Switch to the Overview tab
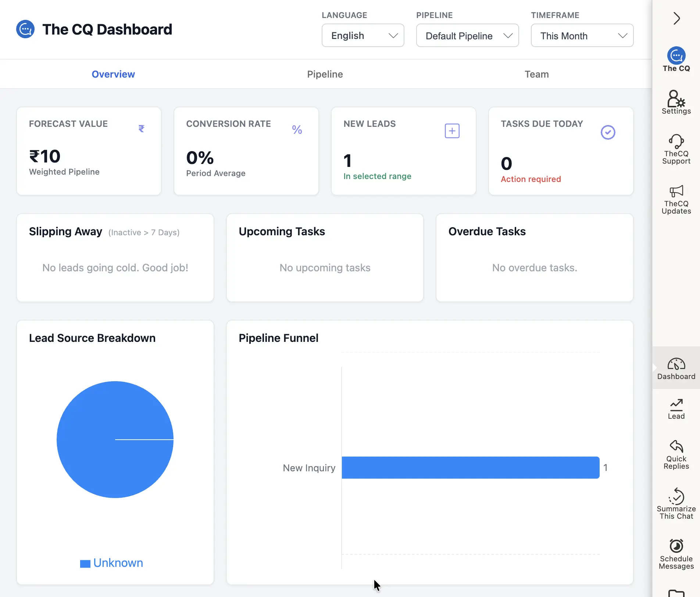The height and width of the screenshot is (597, 700). click(x=113, y=74)
